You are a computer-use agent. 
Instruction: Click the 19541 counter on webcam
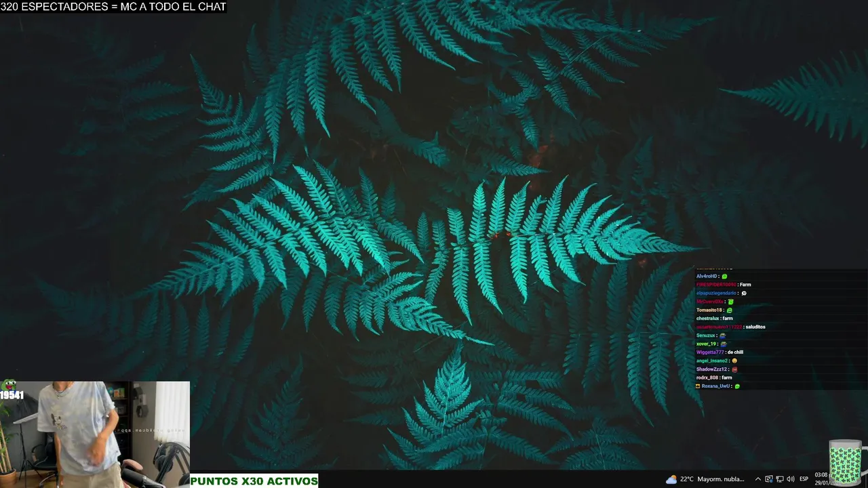(x=12, y=395)
